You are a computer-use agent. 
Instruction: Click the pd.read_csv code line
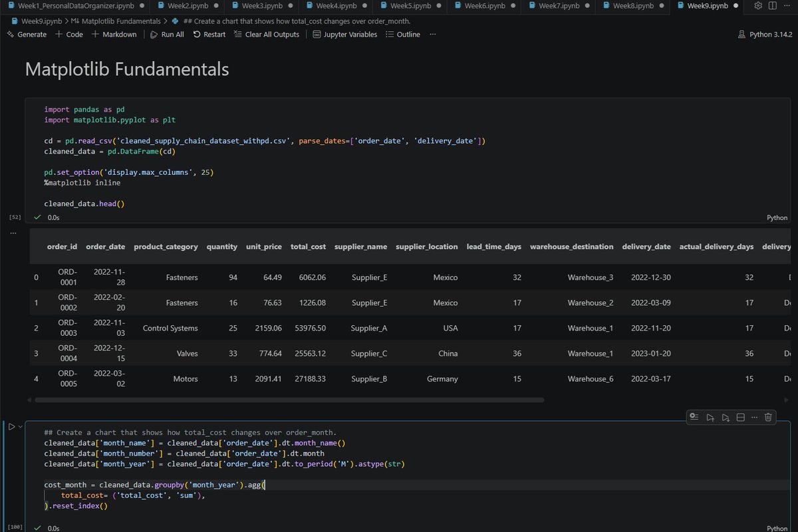click(265, 141)
